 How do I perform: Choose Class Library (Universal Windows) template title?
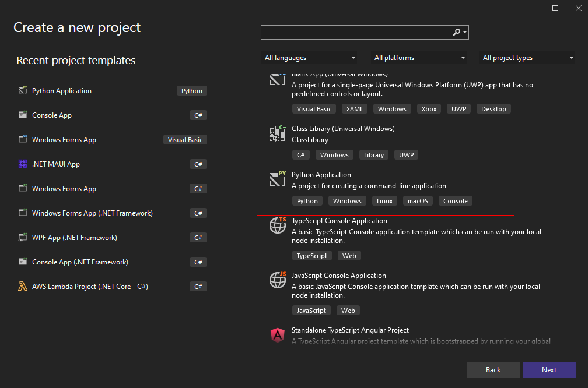(x=343, y=128)
